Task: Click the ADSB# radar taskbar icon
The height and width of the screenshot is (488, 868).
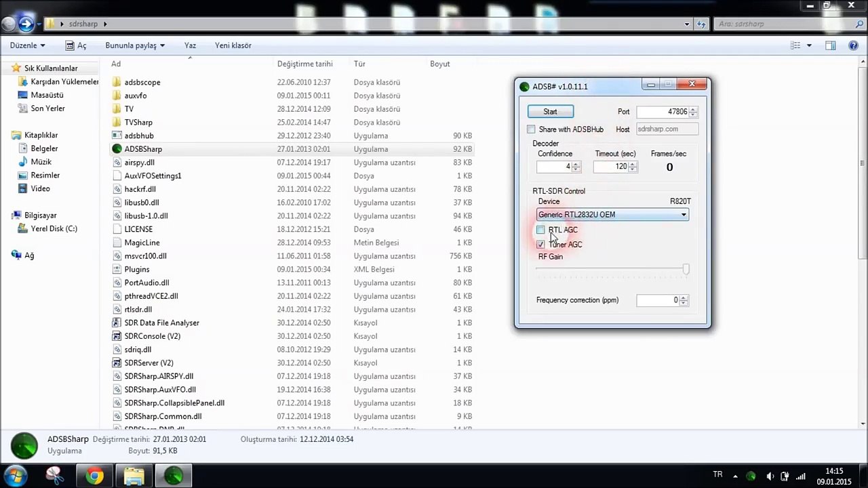Action: pyautogui.click(x=174, y=476)
